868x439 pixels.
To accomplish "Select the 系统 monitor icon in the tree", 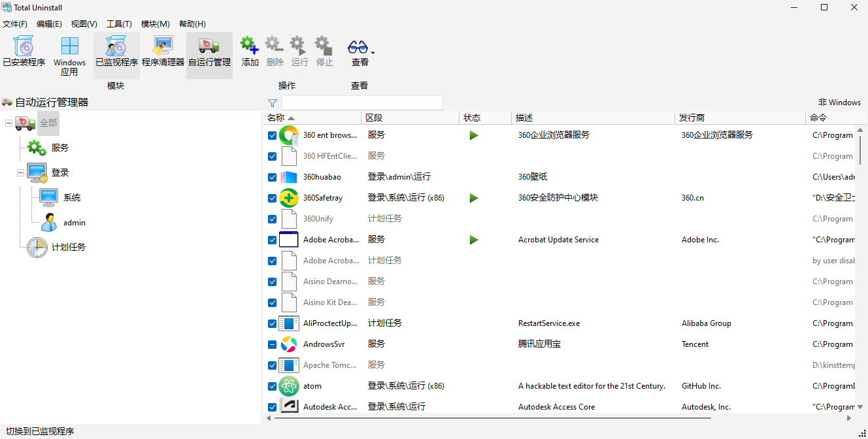I will tap(48, 197).
